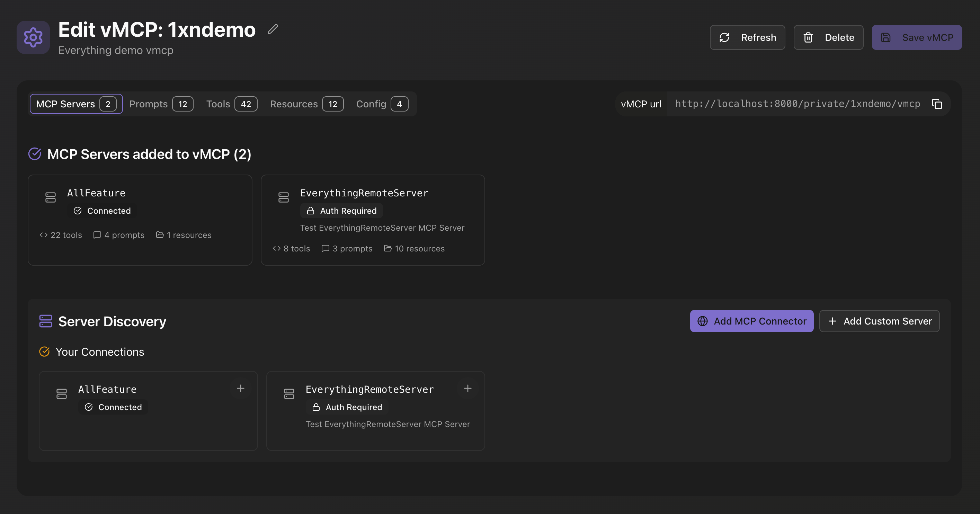980x514 pixels.
Task: Click the vMCP url field
Action: (x=797, y=104)
